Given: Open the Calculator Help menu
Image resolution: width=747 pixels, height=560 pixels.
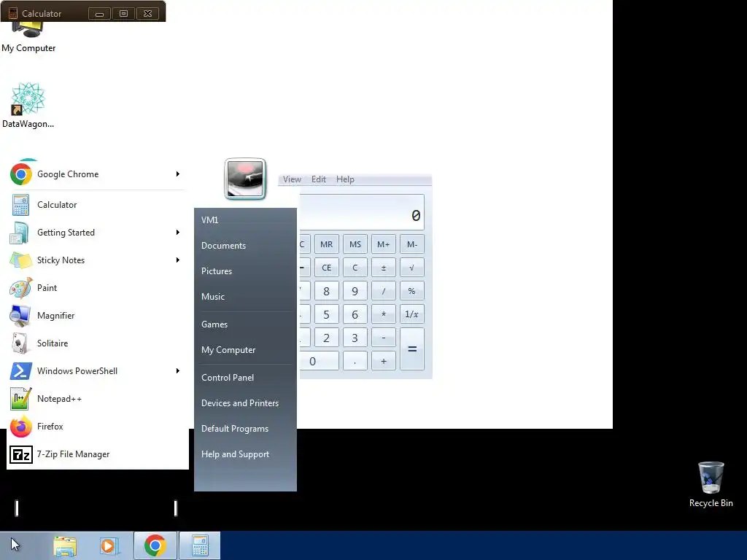Looking at the screenshot, I should (345, 179).
